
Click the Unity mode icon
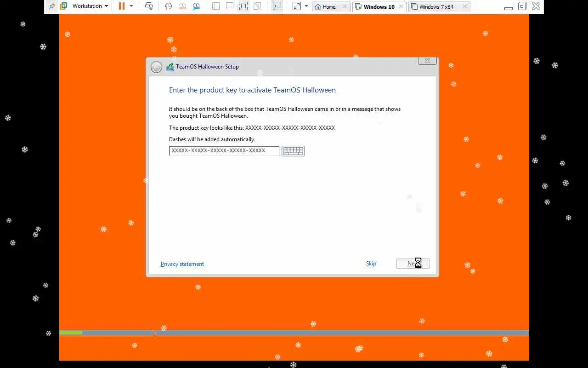click(258, 6)
